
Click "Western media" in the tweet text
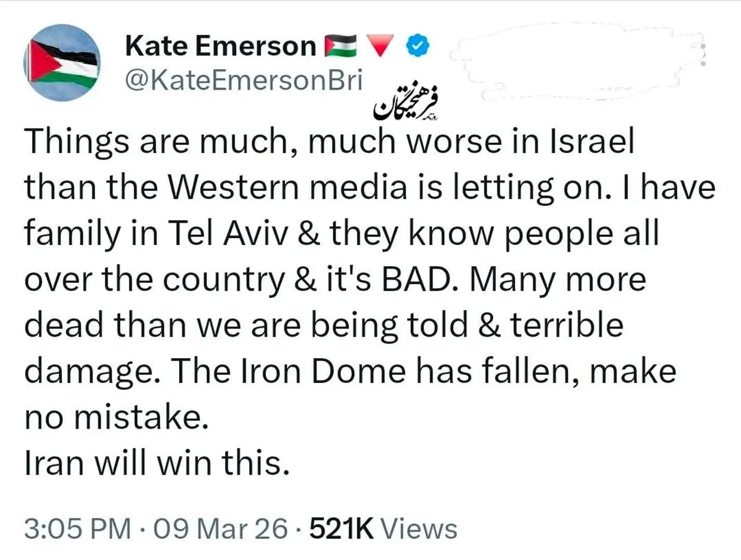(x=288, y=188)
